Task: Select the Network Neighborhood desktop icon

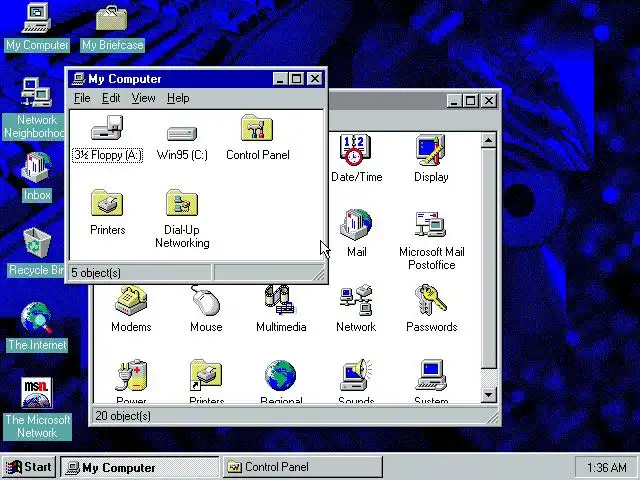Action: pos(37,93)
